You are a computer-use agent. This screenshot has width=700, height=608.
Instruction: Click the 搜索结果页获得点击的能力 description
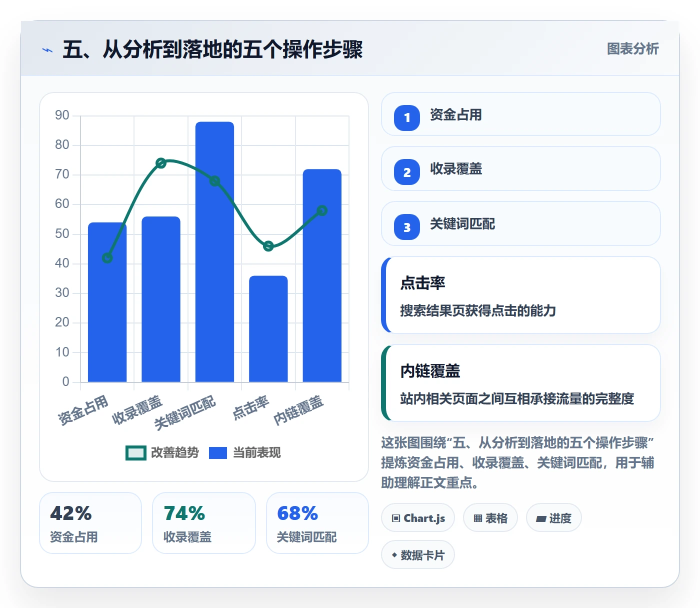point(478,310)
